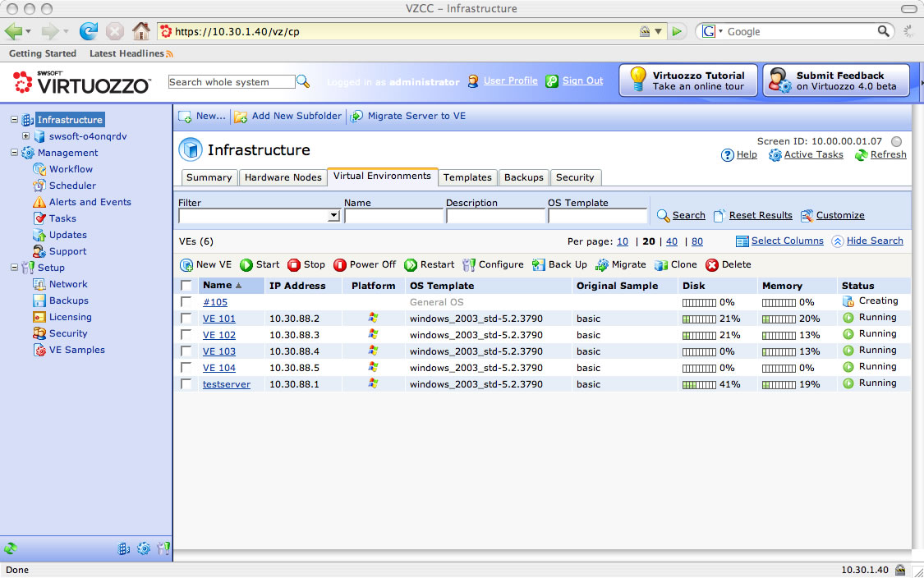
Task: Toggle the select-all checkbox in table header
Action: tap(186, 286)
